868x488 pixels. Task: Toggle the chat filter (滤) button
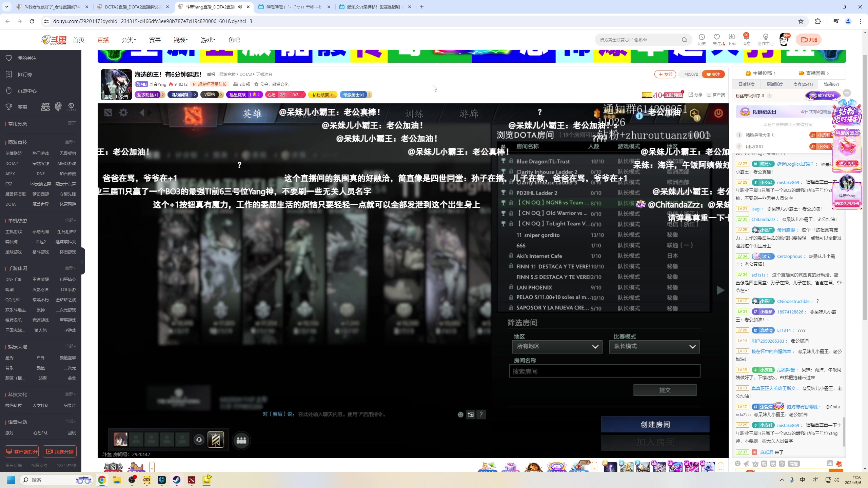click(830, 463)
